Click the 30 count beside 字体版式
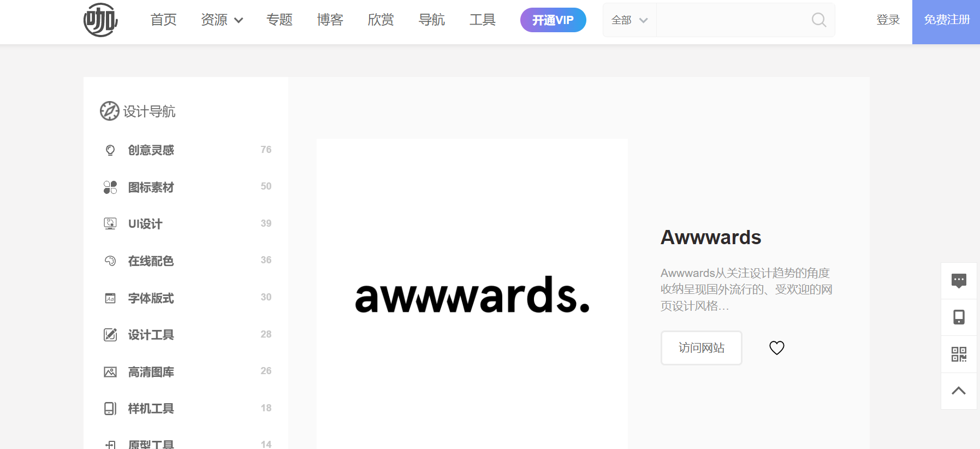The image size is (980, 449). [266, 297]
